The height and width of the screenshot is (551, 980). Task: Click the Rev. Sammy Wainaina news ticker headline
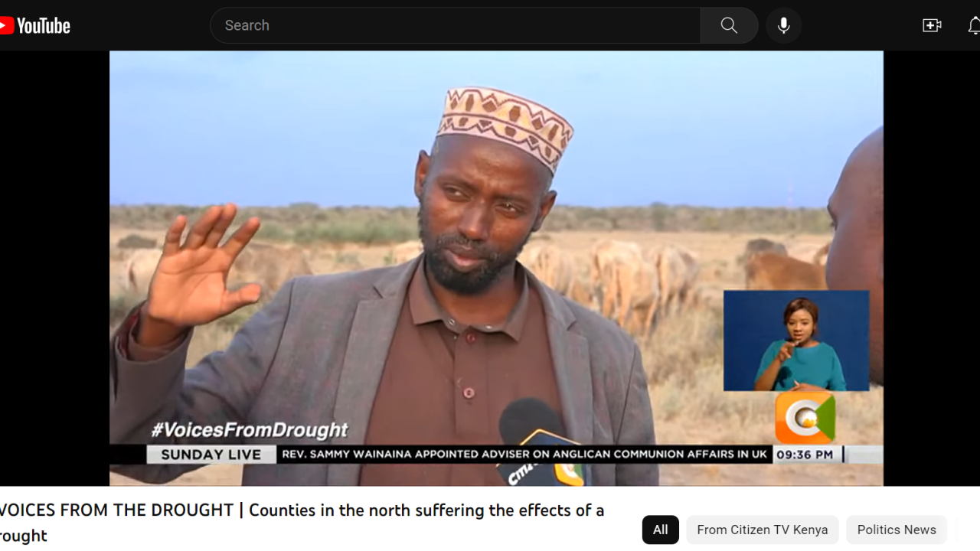tap(524, 454)
